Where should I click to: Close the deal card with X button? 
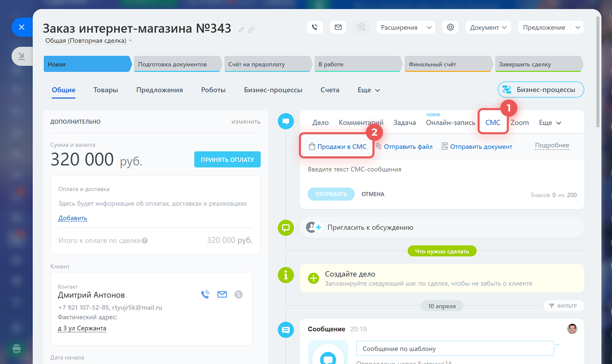click(x=22, y=27)
